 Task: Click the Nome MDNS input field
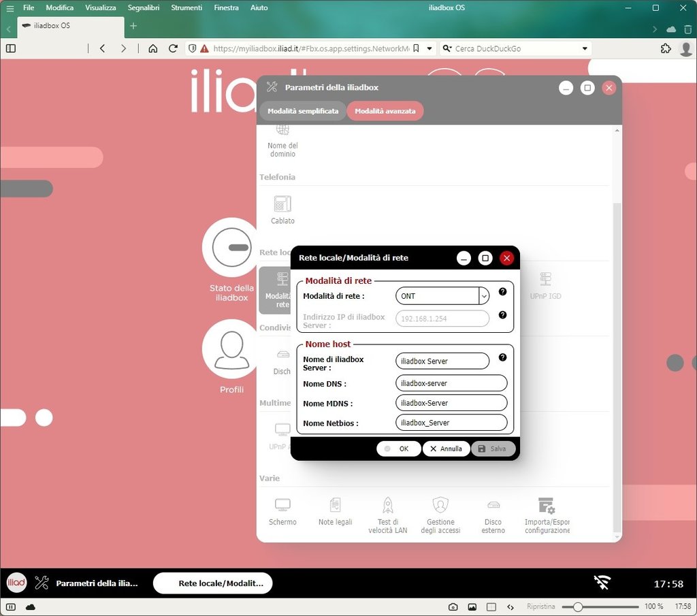[x=451, y=403]
